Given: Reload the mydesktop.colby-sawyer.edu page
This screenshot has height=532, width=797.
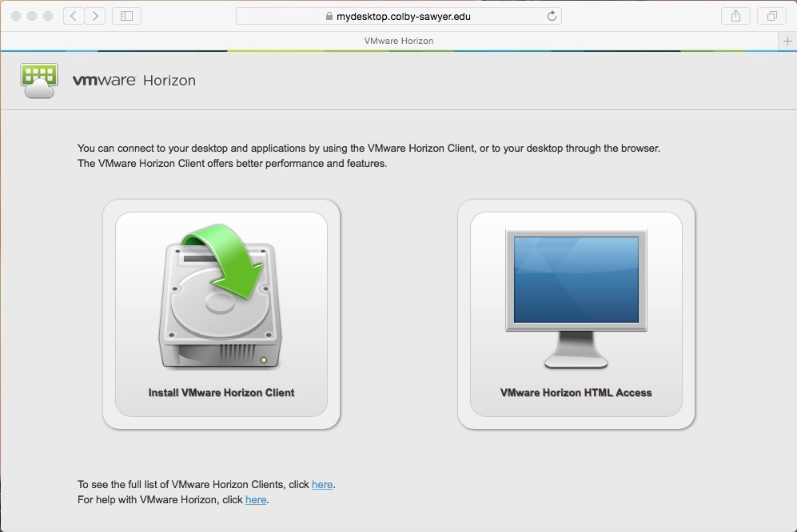Looking at the screenshot, I should (552, 15).
